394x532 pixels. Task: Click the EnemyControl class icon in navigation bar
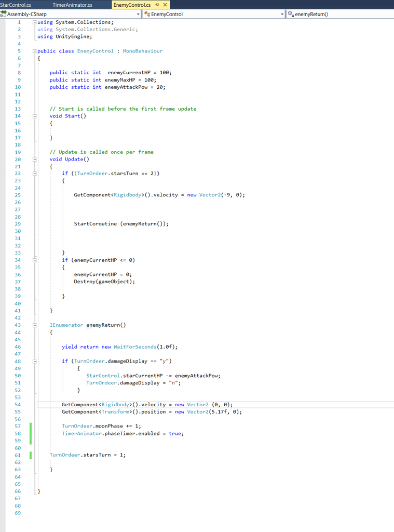147,14
